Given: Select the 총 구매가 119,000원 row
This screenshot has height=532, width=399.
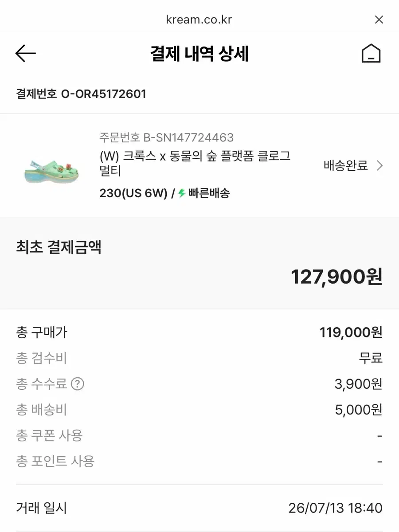Looking at the screenshot, I should [x=199, y=332].
